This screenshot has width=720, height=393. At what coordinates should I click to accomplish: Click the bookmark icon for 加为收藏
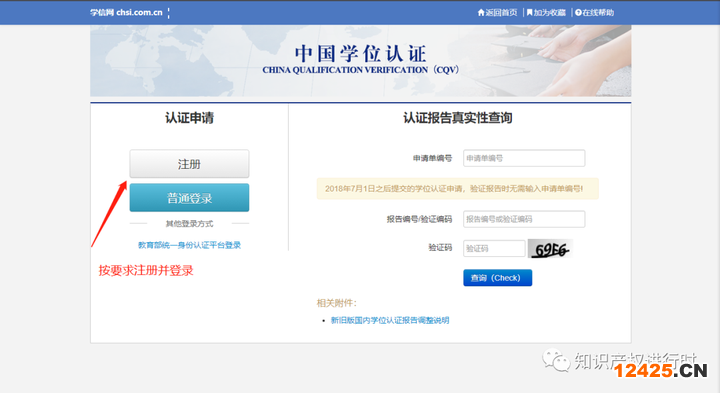[x=529, y=12]
